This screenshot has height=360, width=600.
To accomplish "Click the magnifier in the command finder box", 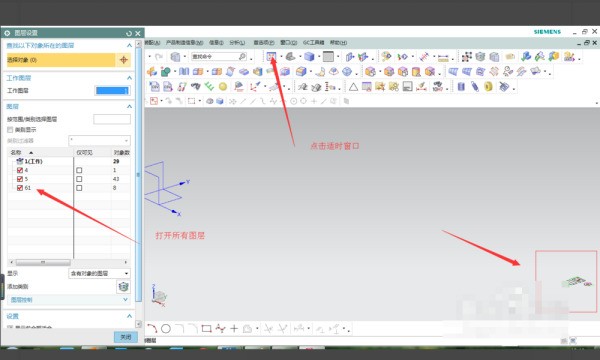I will tap(242, 57).
